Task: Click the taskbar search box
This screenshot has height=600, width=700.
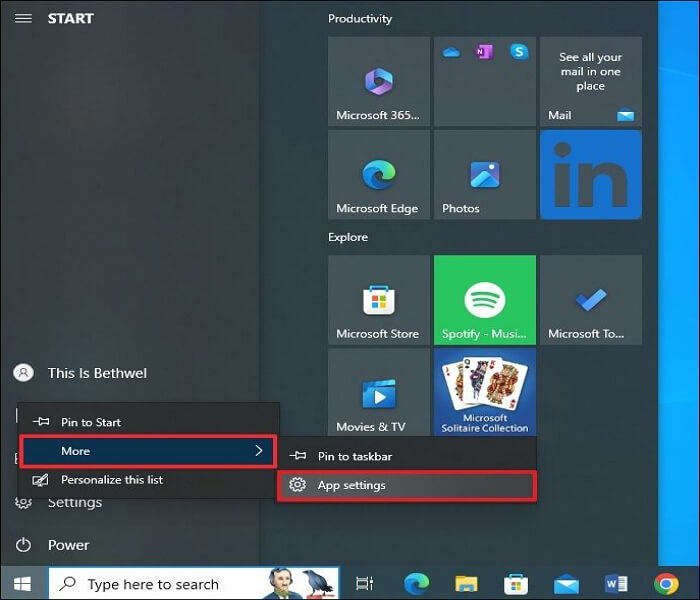Action: 160,584
